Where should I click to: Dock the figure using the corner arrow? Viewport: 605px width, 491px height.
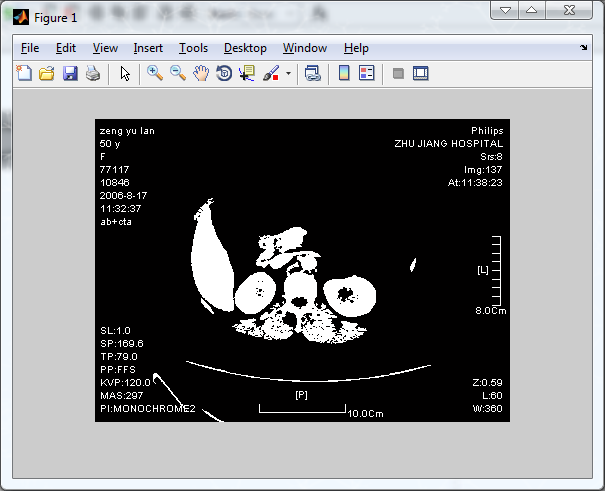click(583, 47)
